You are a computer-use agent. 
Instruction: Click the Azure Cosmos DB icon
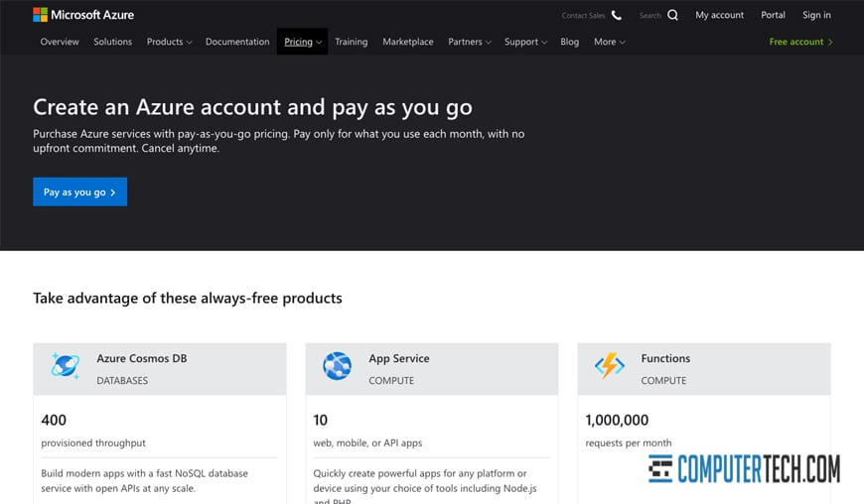pos(65,365)
